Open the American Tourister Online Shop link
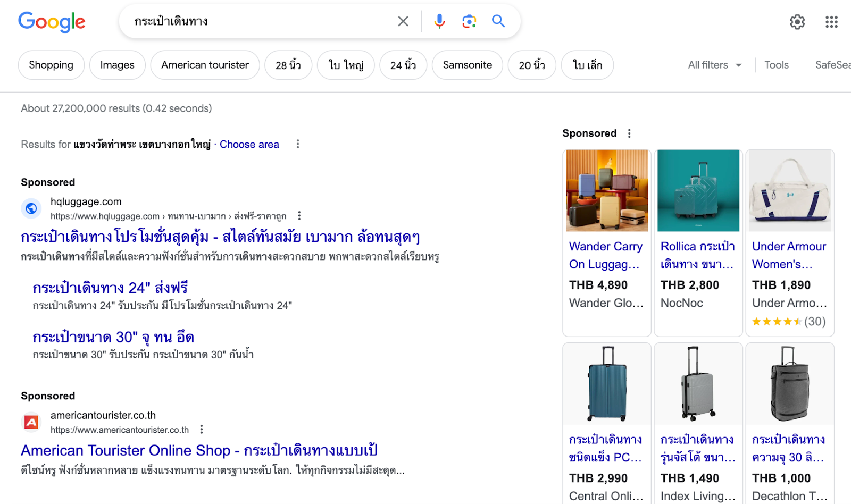 199,451
